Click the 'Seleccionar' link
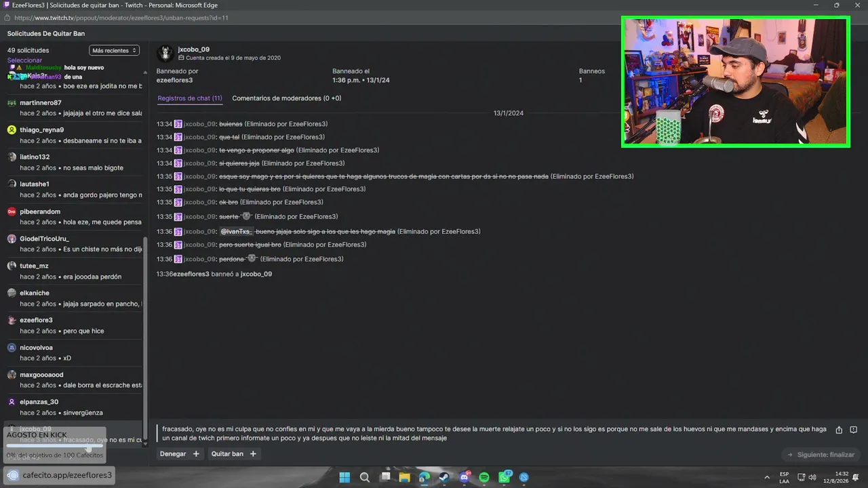This screenshot has height=488, width=868. click(x=24, y=60)
